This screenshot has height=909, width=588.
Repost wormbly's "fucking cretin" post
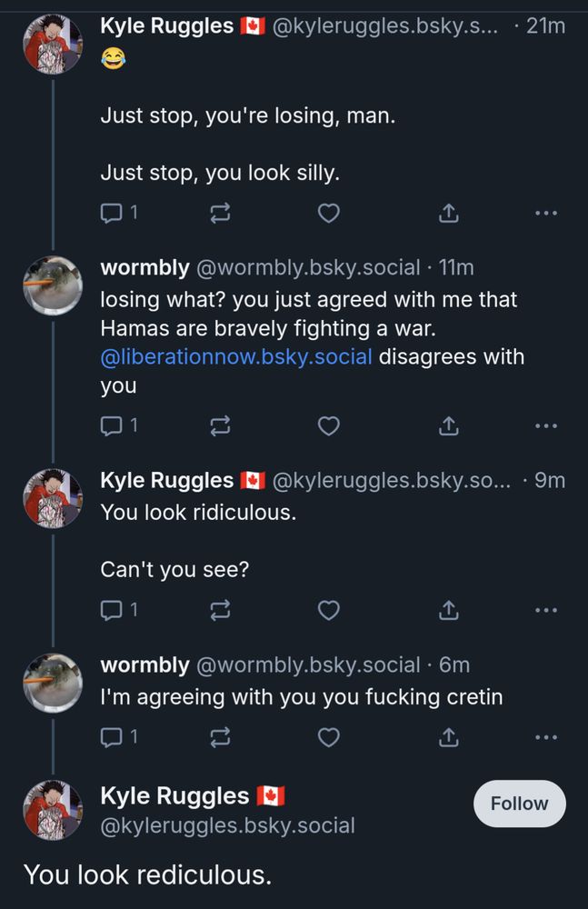tap(220, 738)
